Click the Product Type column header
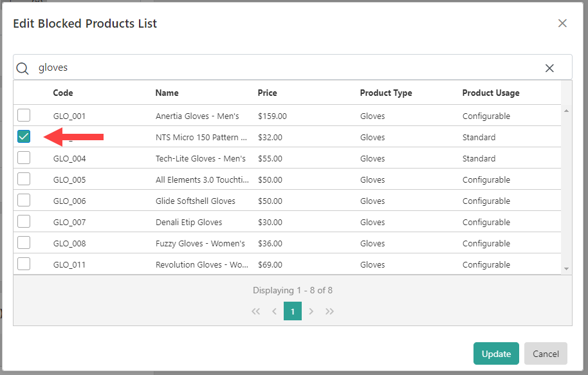 [x=386, y=93]
